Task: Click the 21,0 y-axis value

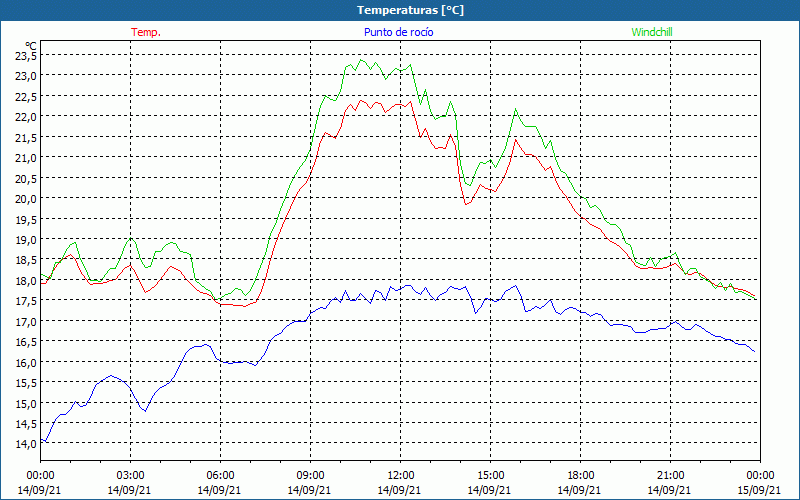Action: [x=26, y=157]
